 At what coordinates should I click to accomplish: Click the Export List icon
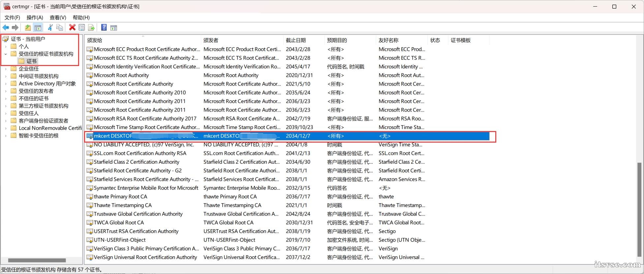[91, 28]
